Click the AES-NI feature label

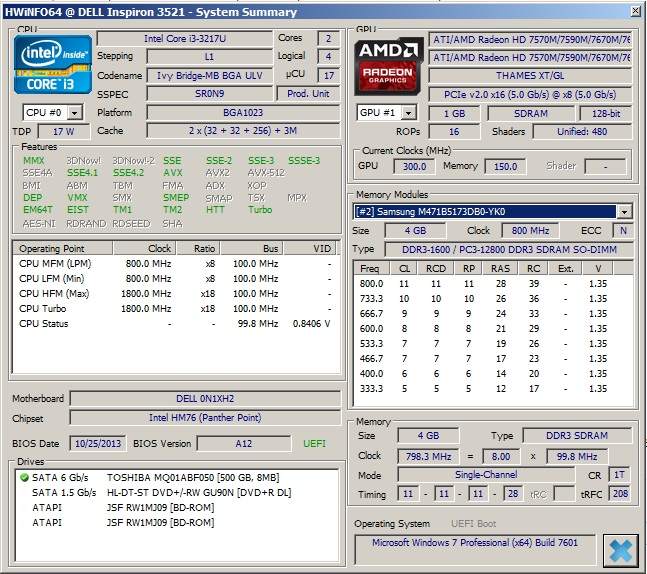click(39, 224)
